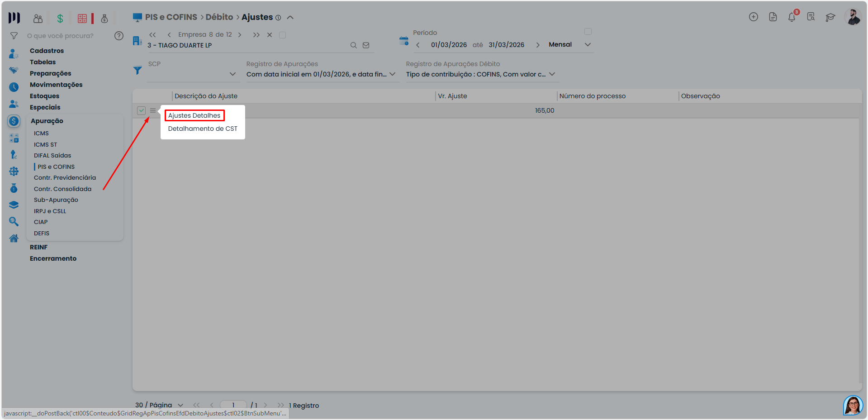Click the sidebar home icon
The image size is (868, 420).
pos(14,238)
